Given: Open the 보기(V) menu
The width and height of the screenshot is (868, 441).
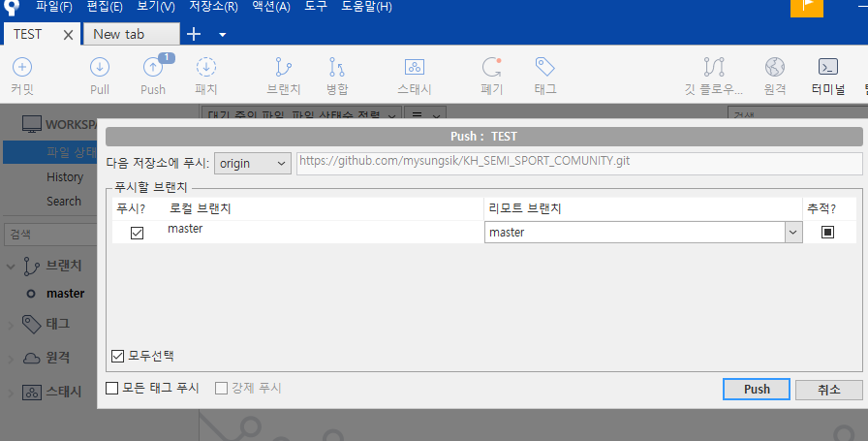Looking at the screenshot, I should pos(156,7).
